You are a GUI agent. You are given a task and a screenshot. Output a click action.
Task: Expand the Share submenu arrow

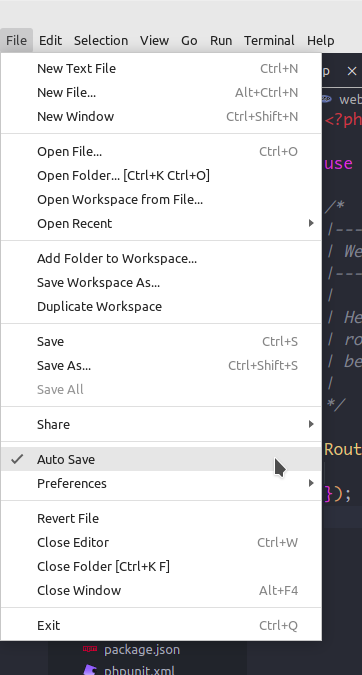coord(311,424)
